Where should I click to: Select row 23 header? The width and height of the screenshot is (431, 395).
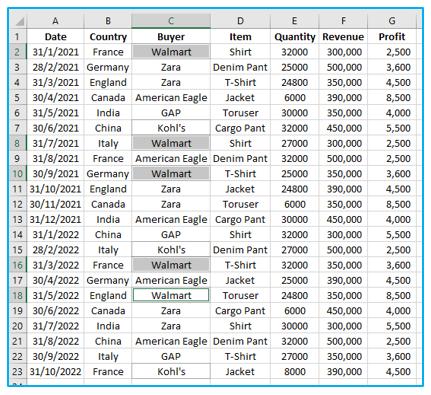pyautogui.click(x=17, y=372)
